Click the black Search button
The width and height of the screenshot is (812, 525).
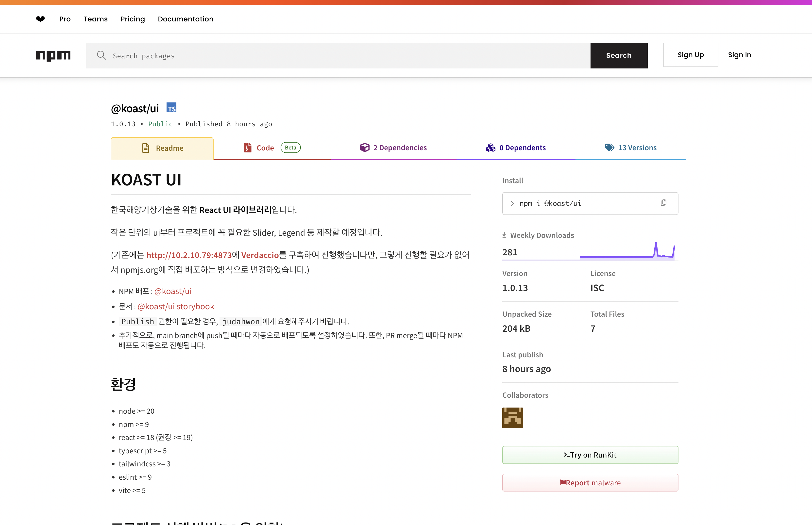(x=619, y=56)
